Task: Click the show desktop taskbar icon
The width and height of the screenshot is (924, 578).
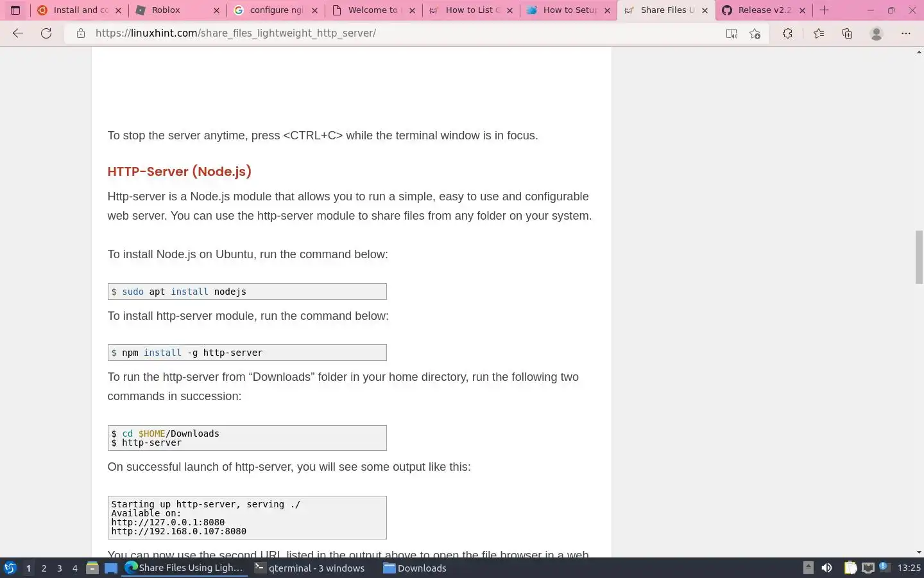Action: click(111, 568)
